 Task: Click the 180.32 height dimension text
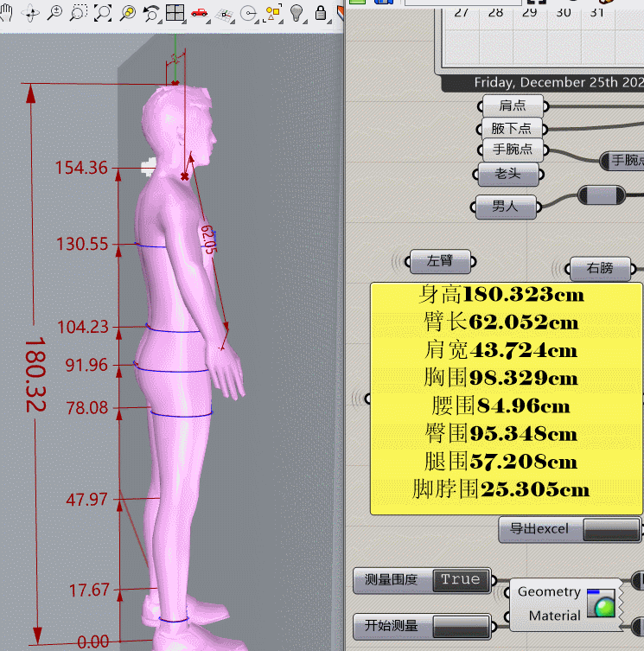pos(35,374)
